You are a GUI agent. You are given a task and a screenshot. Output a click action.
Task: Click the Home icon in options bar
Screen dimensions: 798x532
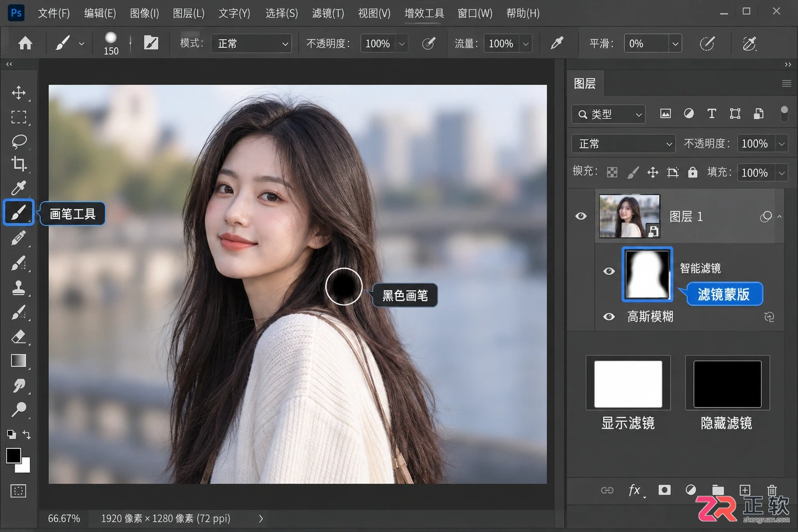(x=25, y=43)
